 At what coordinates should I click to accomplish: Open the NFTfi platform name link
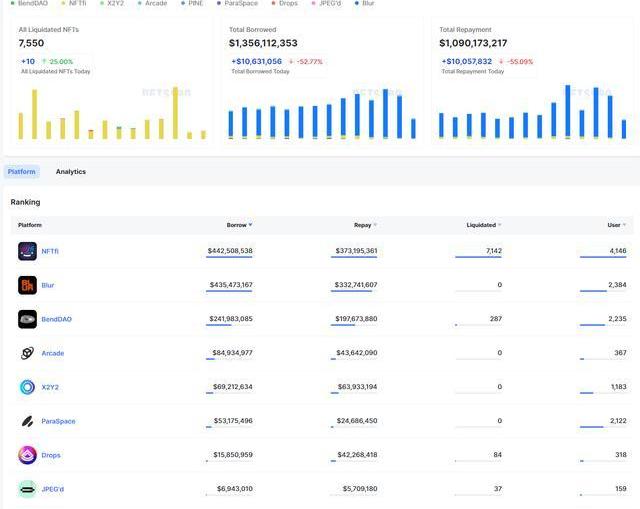(50, 251)
